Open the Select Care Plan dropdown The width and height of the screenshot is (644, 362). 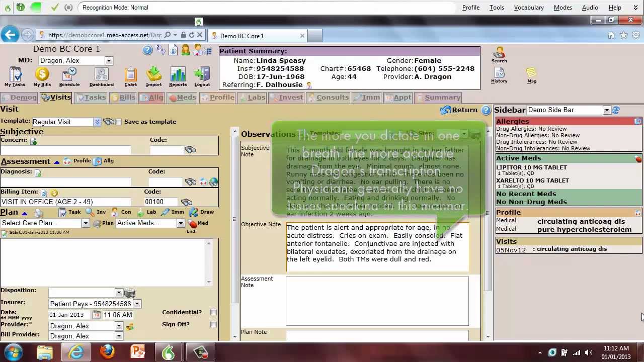pos(85,223)
